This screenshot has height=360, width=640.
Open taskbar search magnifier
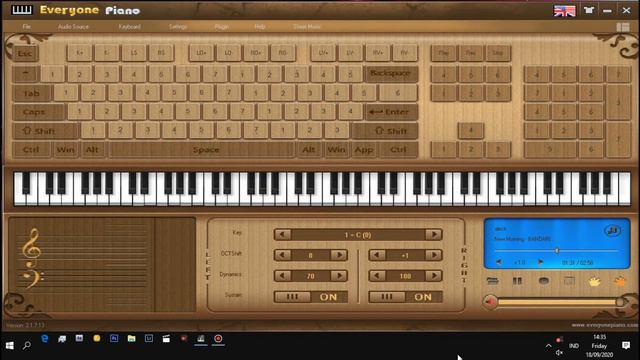(x=27, y=346)
